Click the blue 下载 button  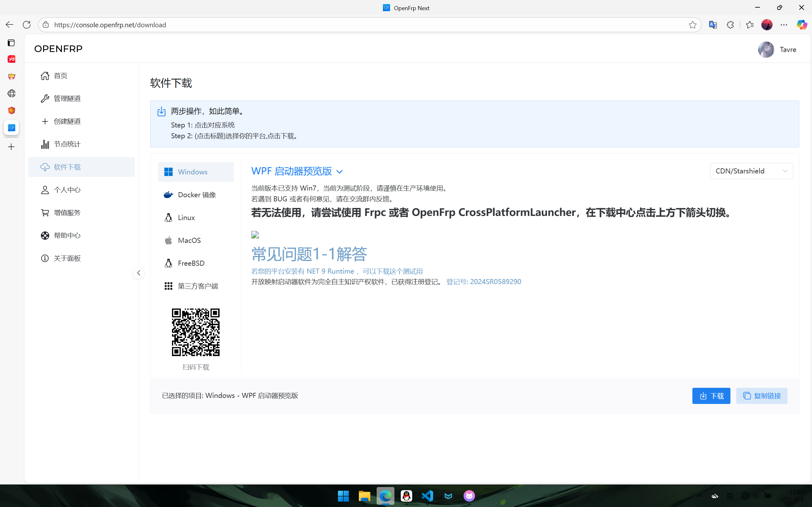pos(711,396)
